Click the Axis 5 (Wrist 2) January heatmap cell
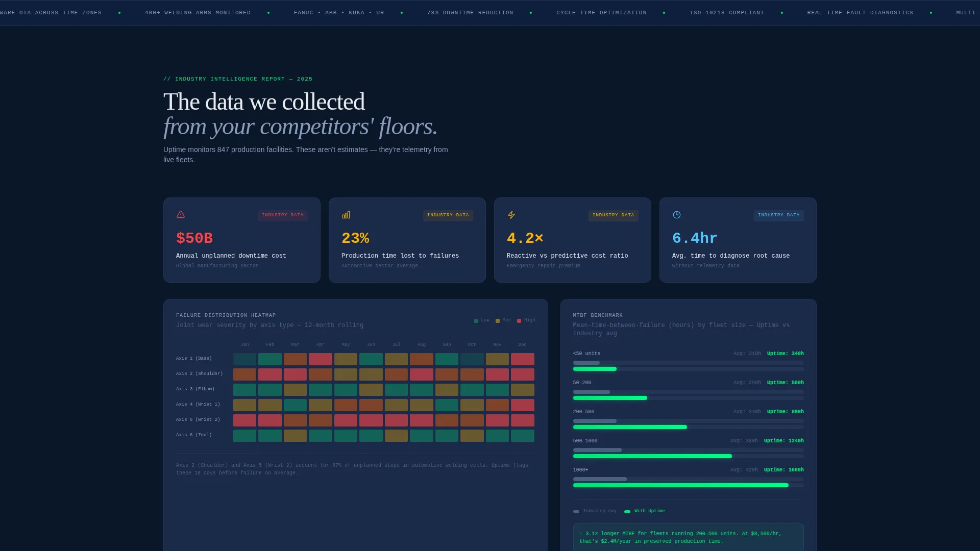The height and width of the screenshot is (551, 980). (245, 420)
